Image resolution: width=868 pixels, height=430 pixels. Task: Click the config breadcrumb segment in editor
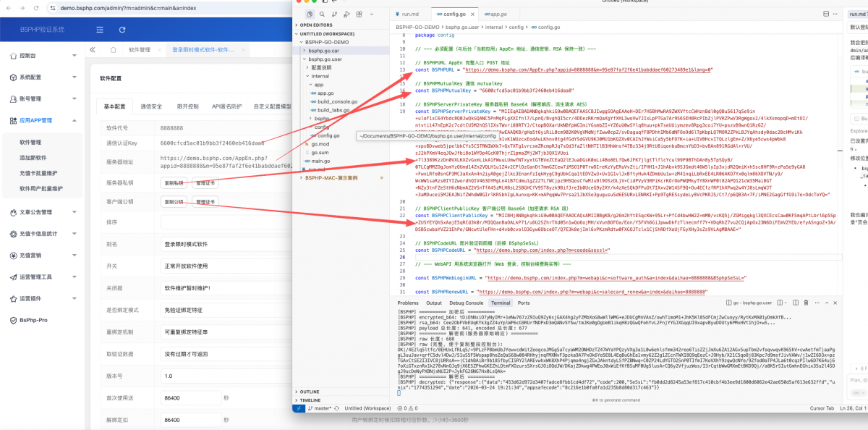(x=516, y=26)
